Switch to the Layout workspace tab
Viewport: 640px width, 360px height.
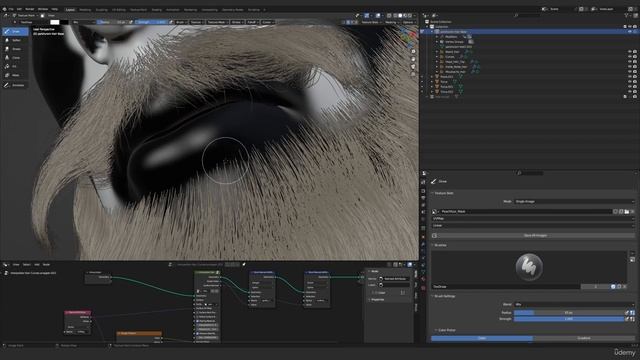pos(70,9)
